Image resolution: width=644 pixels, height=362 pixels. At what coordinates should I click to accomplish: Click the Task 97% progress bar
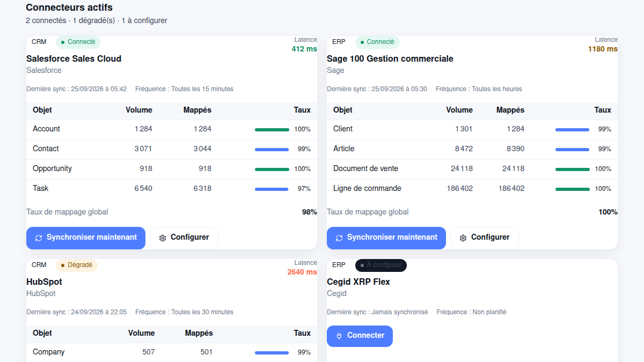click(272, 189)
